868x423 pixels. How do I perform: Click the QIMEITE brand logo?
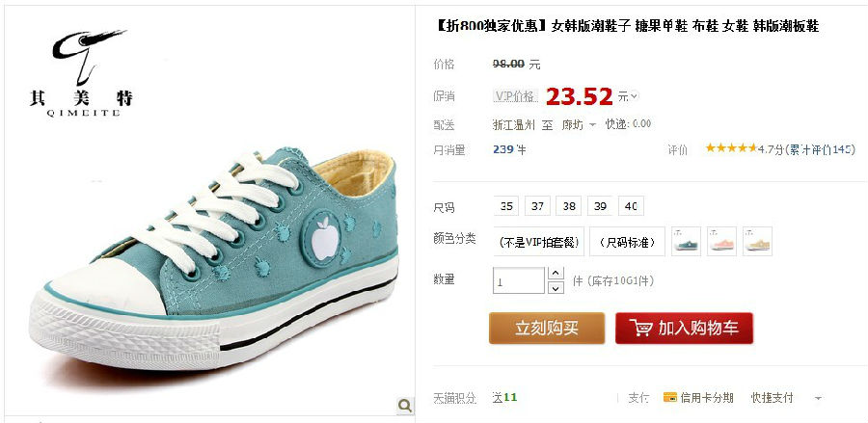[x=82, y=72]
